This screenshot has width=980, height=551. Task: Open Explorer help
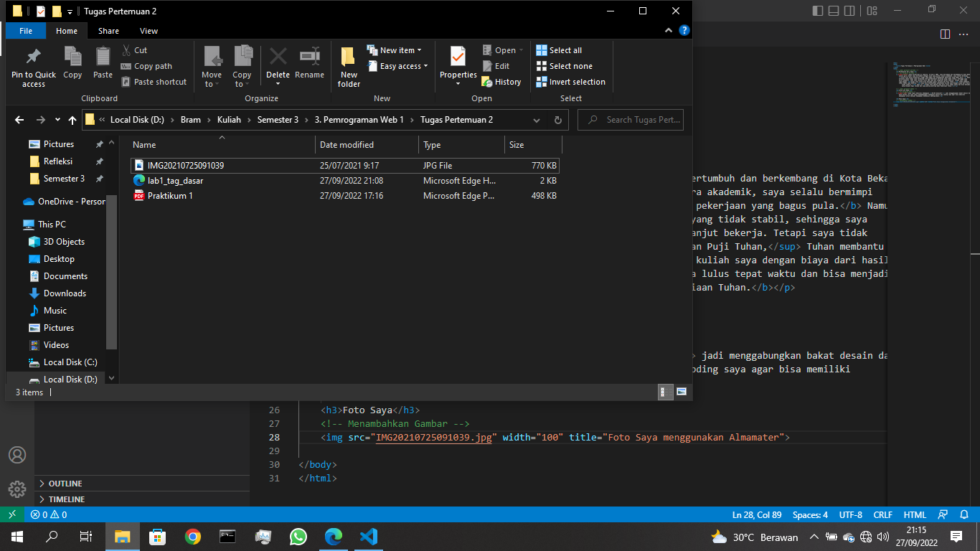pyautogui.click(x=684, y=31)
